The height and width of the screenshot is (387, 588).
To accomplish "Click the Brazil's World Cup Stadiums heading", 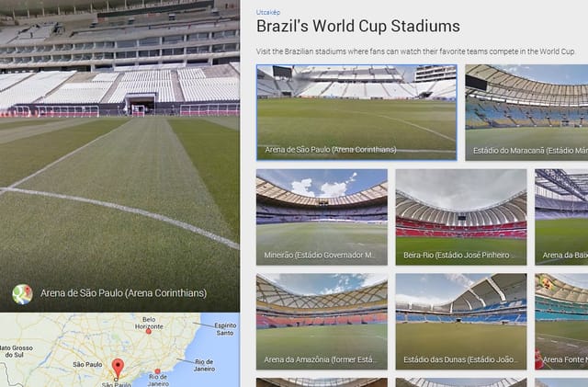I will pyautogui.click(x=358, y=27).
